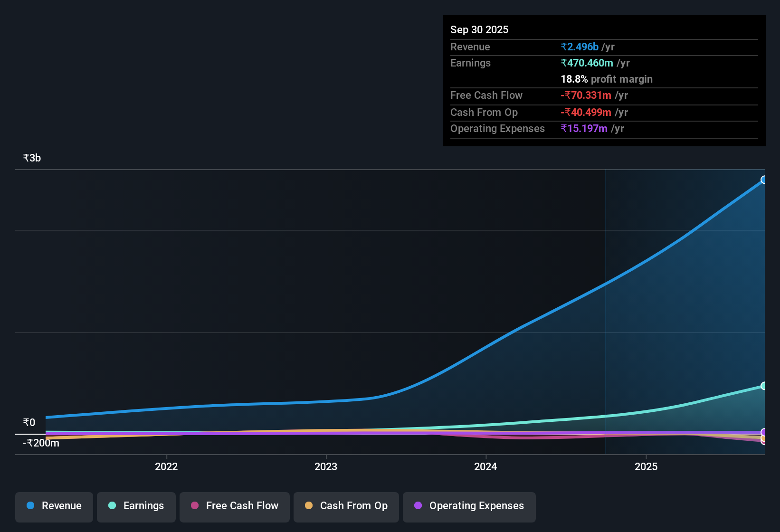This screenshot has height=532, width=780.
Task: Click the Free Cash Flow label in tooltip
Action: (486, 95)
